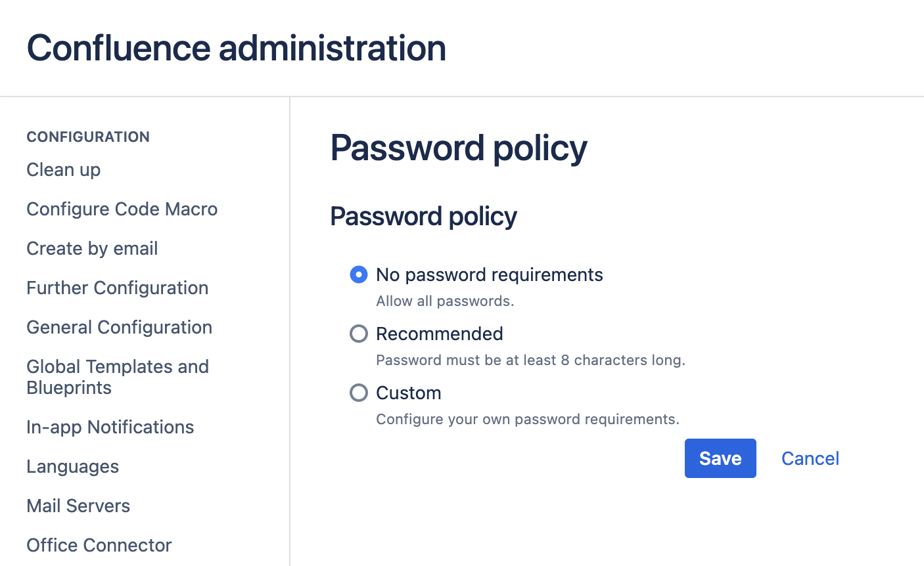Navigate to Further Configuration

tap(118, 288)
